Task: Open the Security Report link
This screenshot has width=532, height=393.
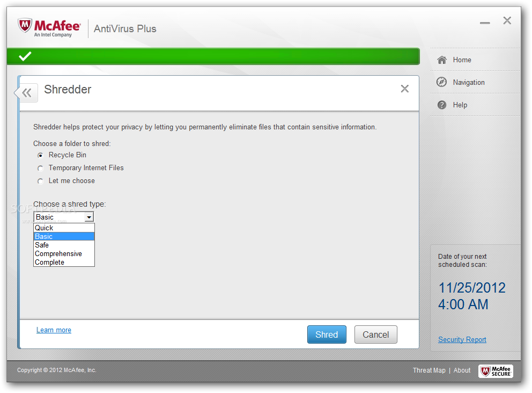Action: 462,340
